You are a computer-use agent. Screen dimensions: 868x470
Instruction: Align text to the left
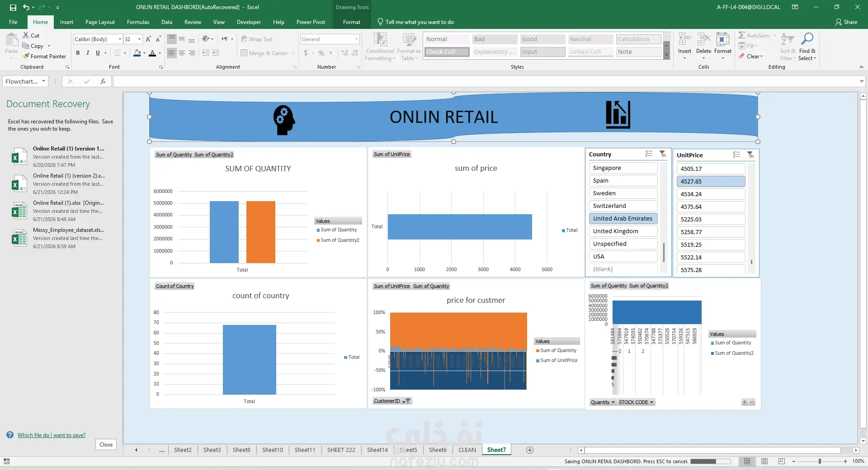tap(172, 53)
